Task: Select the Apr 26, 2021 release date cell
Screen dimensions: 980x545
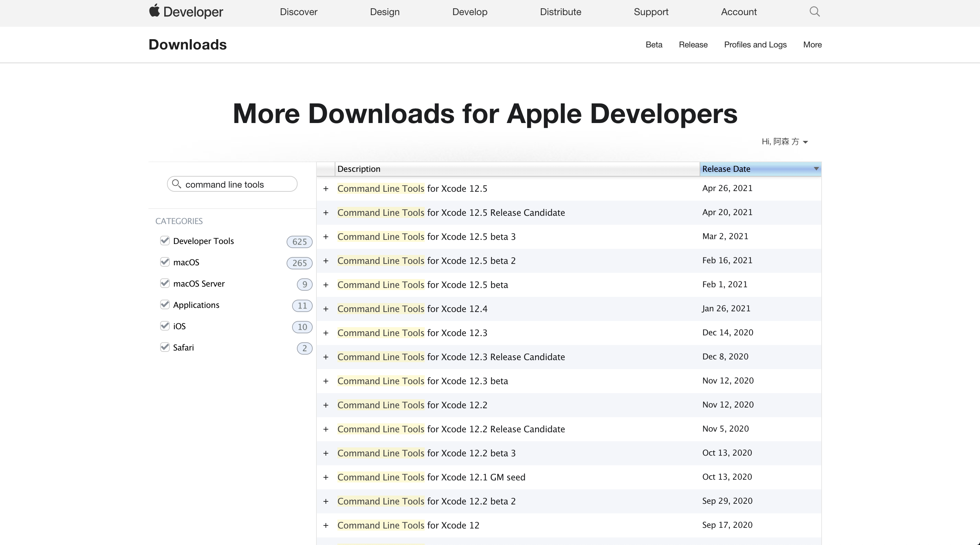Action: click(x=727, y=188)
